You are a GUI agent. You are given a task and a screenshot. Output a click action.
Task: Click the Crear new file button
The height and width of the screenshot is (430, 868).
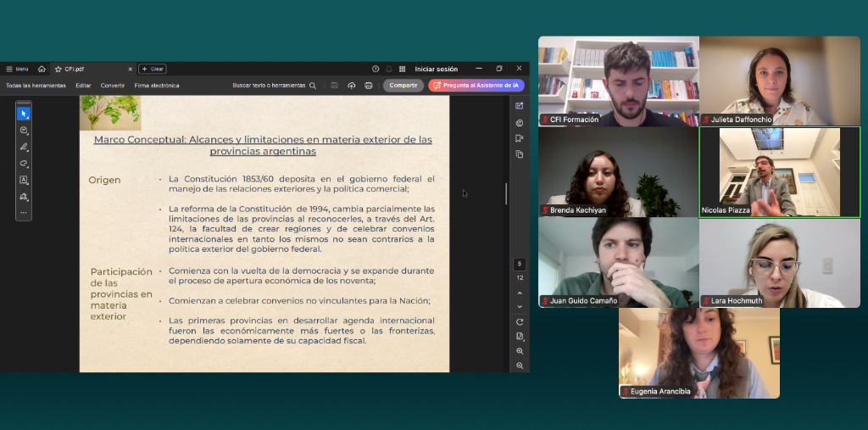(x=153, y=70)
